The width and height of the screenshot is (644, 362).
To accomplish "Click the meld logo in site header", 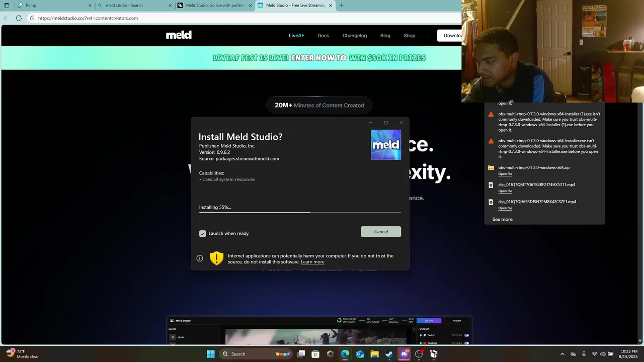I will pos(179,35).
